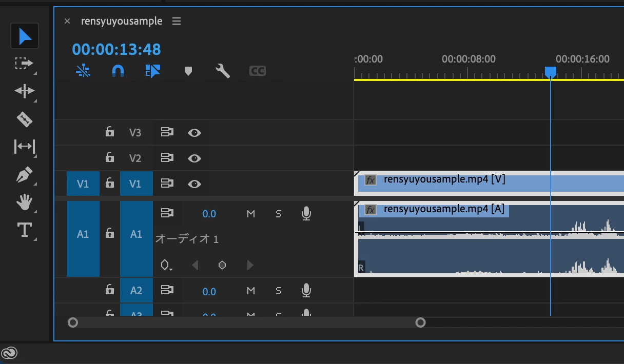Enable voice-over record on track A1
This screenshot has width=624, height=364.
(306, 213)
